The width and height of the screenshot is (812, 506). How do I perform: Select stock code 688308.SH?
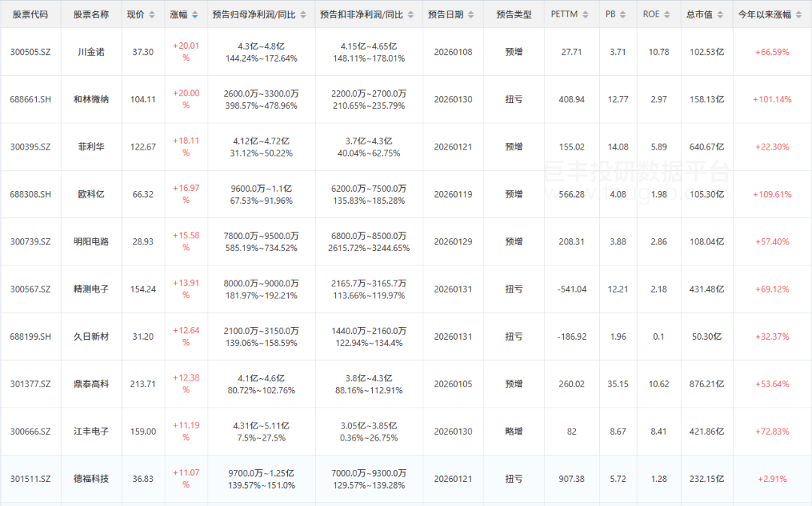(x=31, y=194)
